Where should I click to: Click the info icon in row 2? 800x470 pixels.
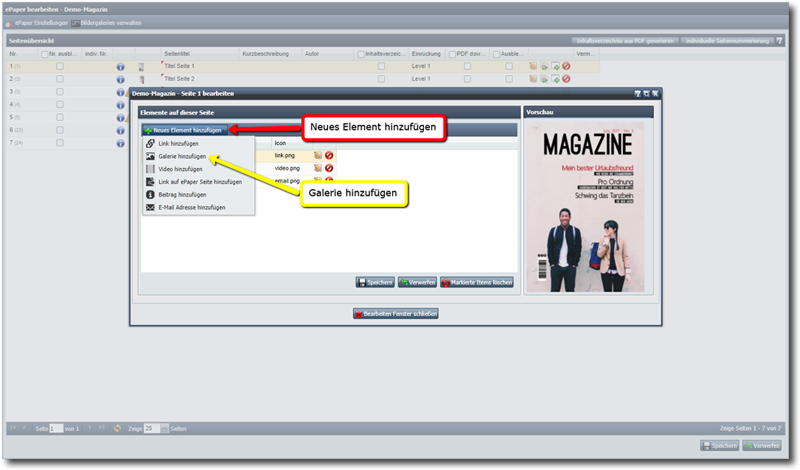(120, 80)
